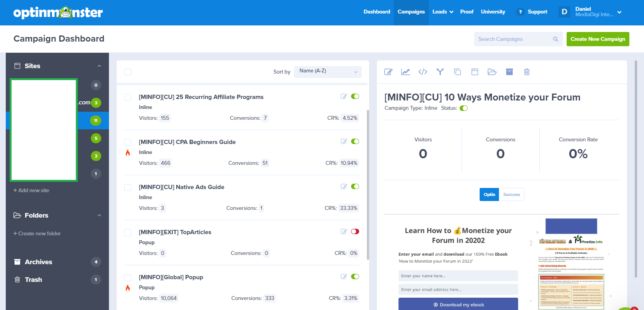Viewport: 644px width, 310px height.
Task: Select the Native Ads Guide checkbox
Action: [x=128, y=188]
